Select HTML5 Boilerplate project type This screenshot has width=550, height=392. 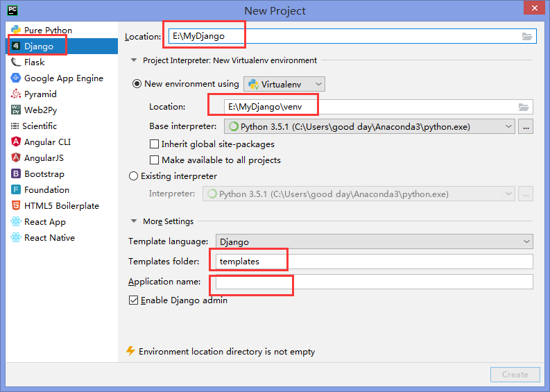62,205
